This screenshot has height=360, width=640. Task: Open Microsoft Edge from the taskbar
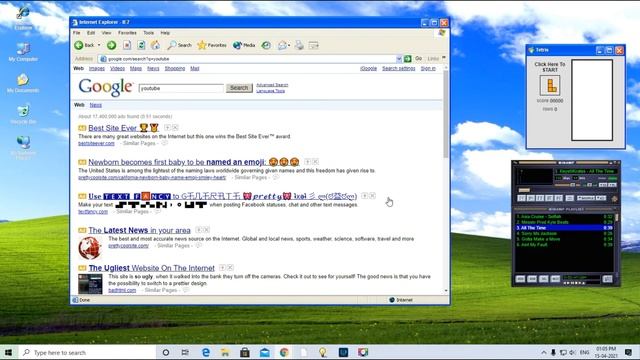coord(206,352)
